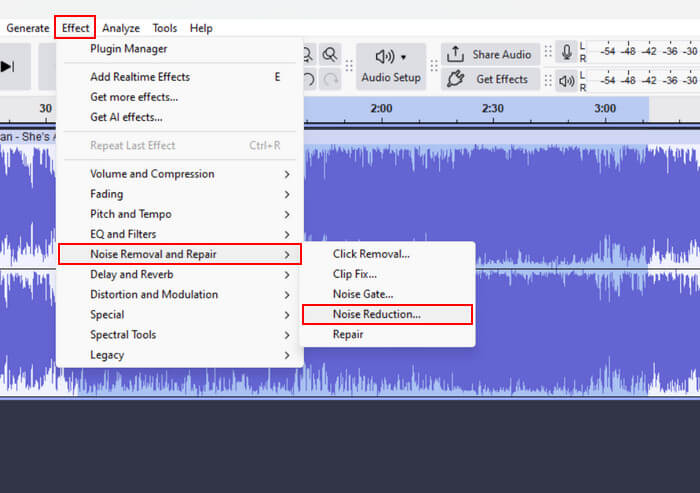Click the Audio Setup button label
Image resolution: width=700 pixels, height=493 pixels.
(391, 77)
